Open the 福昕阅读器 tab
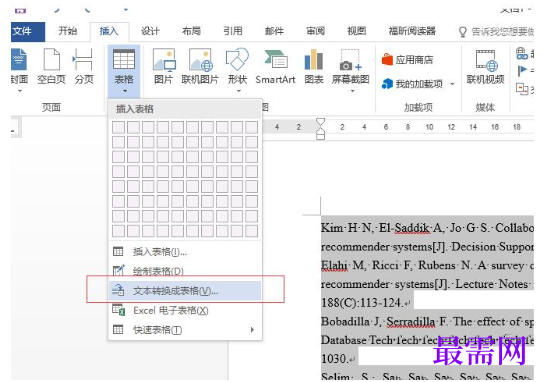Screen dimensions: 545x382 point(412,31)
